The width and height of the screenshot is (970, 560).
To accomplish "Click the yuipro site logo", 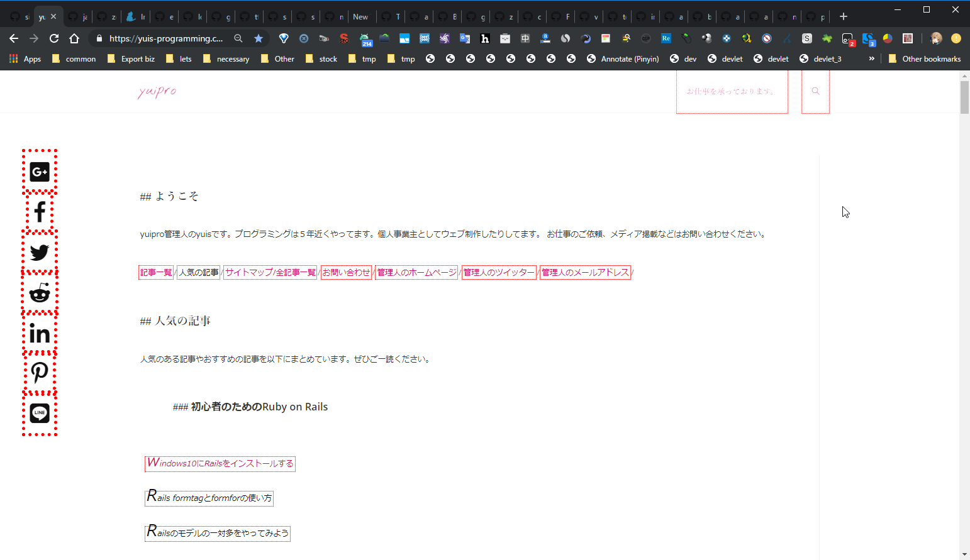I will tap(157, 92).
